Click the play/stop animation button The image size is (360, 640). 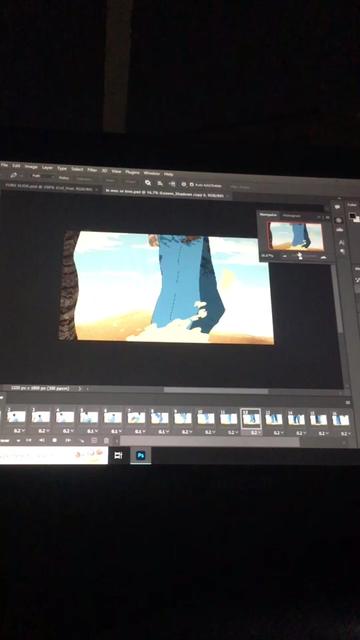[x=55, y=440]
